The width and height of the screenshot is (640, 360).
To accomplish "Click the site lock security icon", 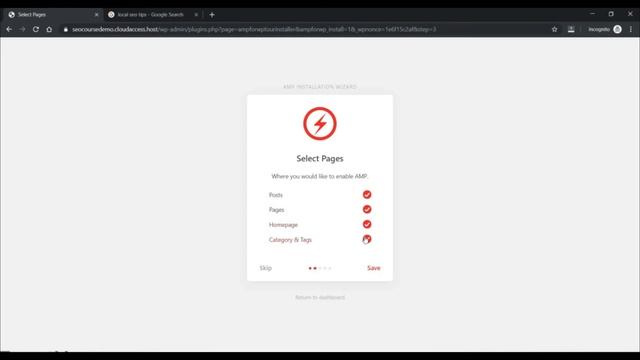I will 66,29.
